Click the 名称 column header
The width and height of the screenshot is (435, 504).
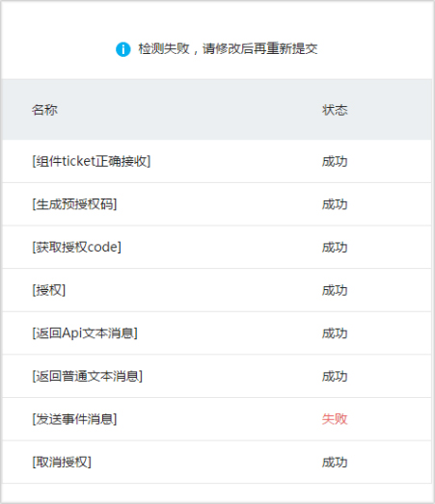pyautogui.click(x=44, y=110)
